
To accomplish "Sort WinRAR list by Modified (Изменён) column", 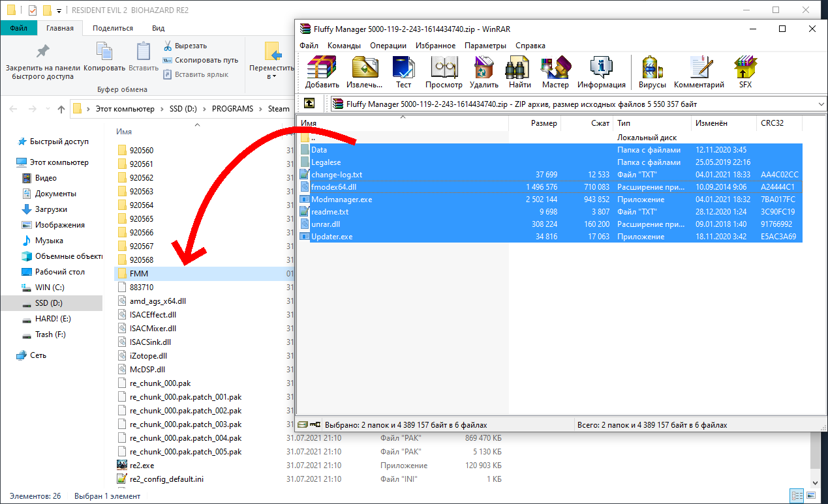I will 724,123.
